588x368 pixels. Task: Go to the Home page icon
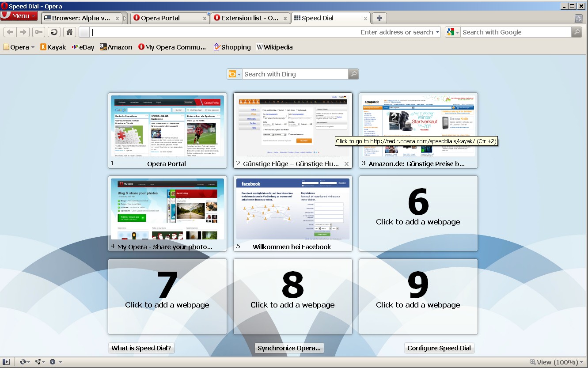pos(69,32)
